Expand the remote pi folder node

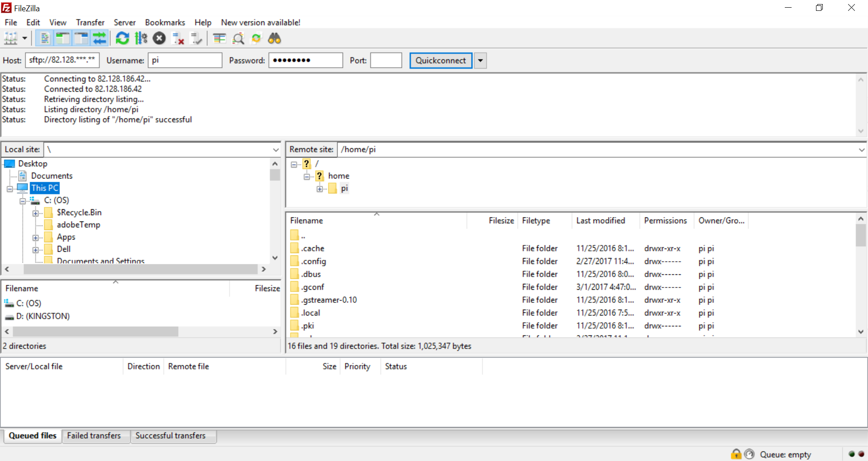click(x=320, y=189)
